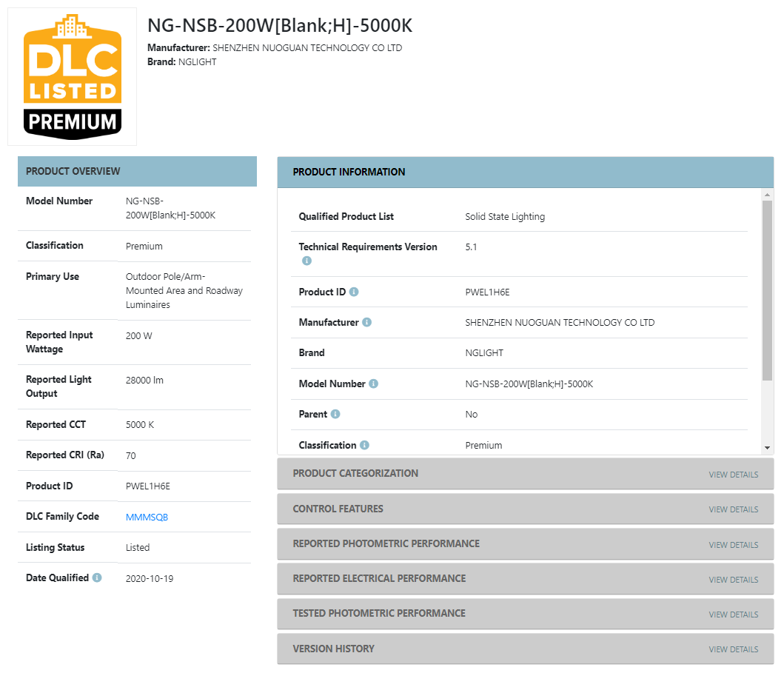Click scroll down arrow in Product Information panel
The height and width of the screenshot is (673, 784).
[767, 448]
